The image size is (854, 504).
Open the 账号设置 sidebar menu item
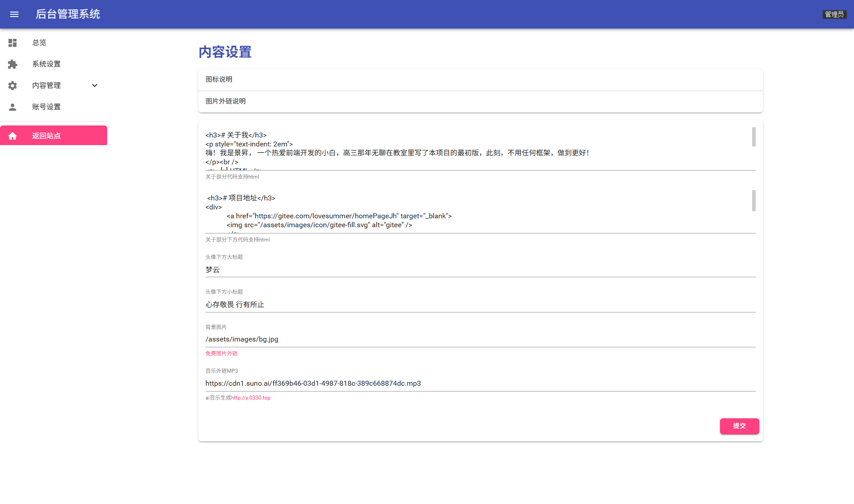47,107
